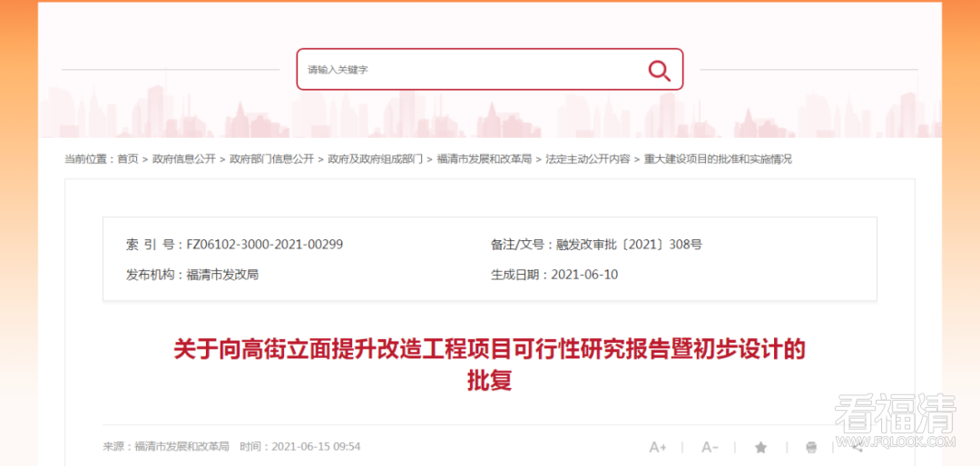980x466 pixels.
Task: Open 法定主动公开内容 breadcrumb link
Action: [x=587, y=159]
